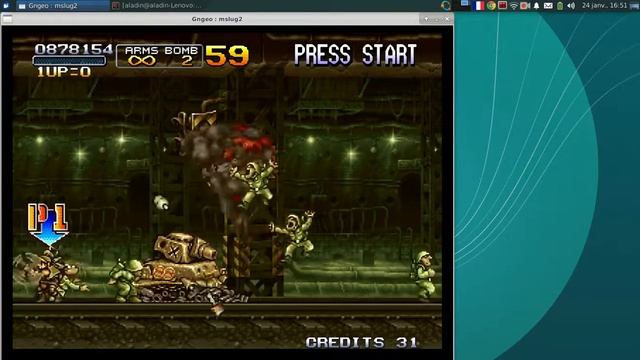Switch to the Gngeo : mslug2 taskbar button
This screenshot has width=640, height=360.
(63, 5)
